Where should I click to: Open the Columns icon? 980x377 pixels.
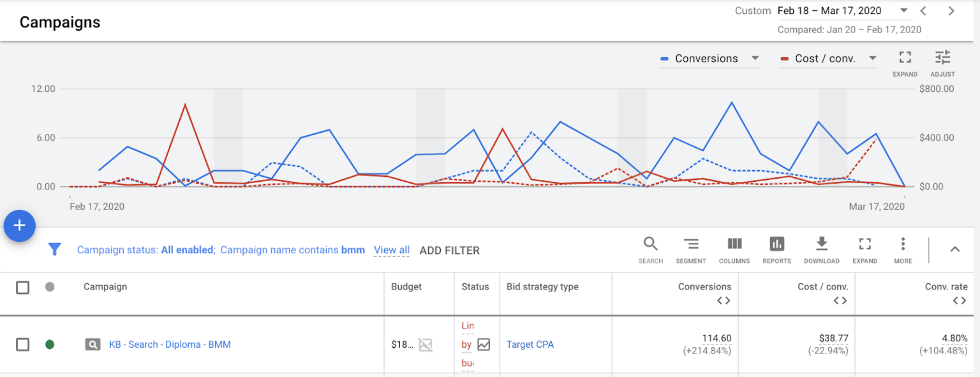[x=734, y=244]
